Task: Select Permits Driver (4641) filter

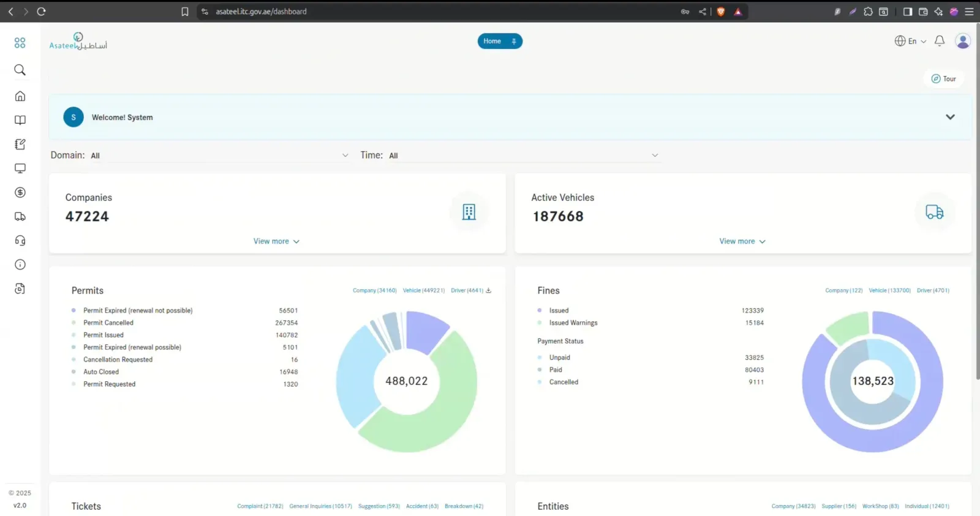Action: coord(467,290)
